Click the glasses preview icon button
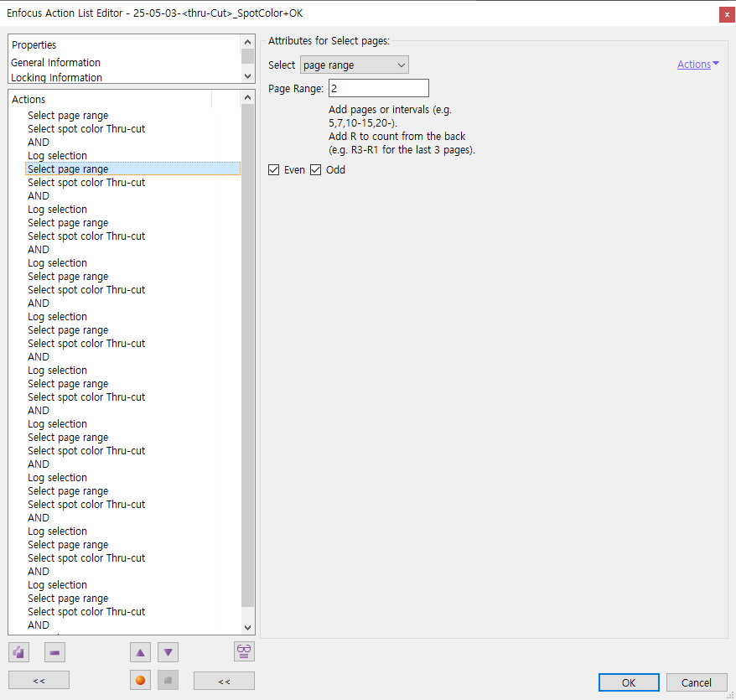 [x=244, y=651]
